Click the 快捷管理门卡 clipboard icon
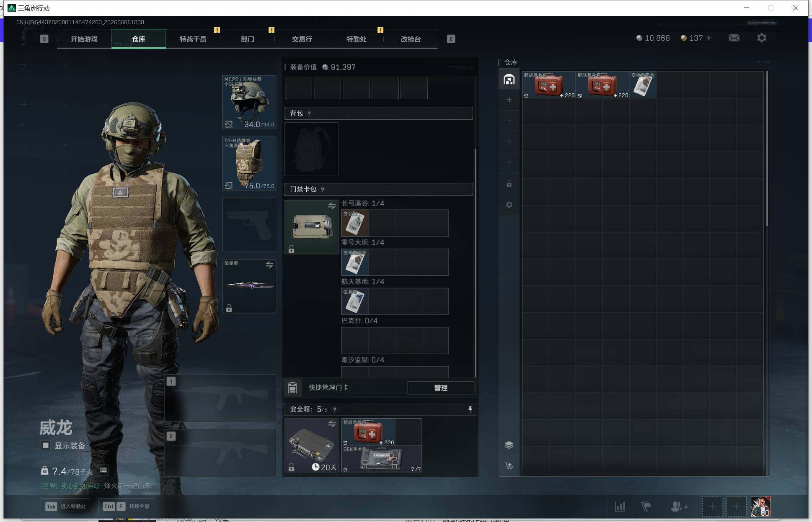Image resolution: width=812 pixels, height=522 pixels. tap(293, 388)
